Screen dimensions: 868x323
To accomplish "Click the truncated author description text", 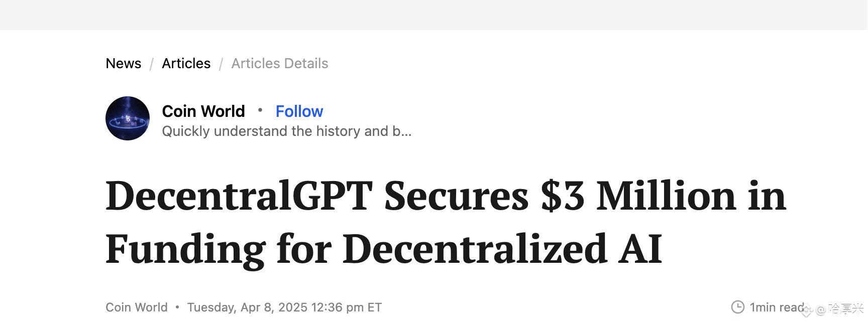I will tap(287, 131).
